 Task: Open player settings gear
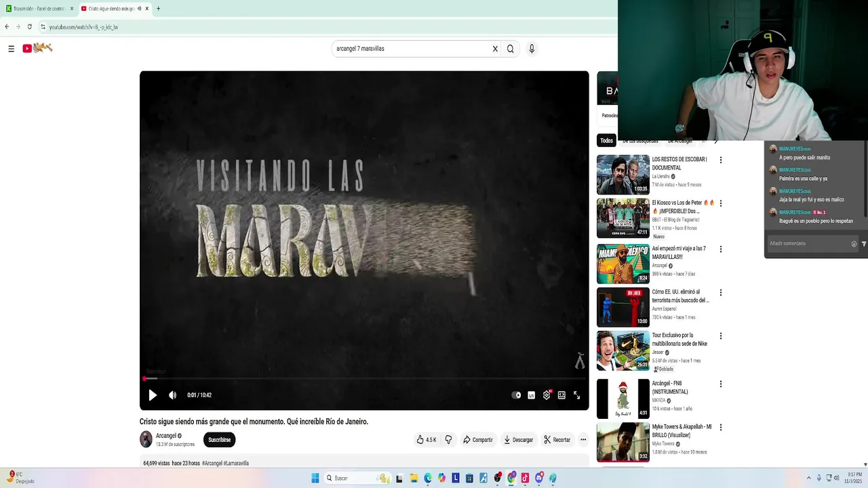pos(547,395)
